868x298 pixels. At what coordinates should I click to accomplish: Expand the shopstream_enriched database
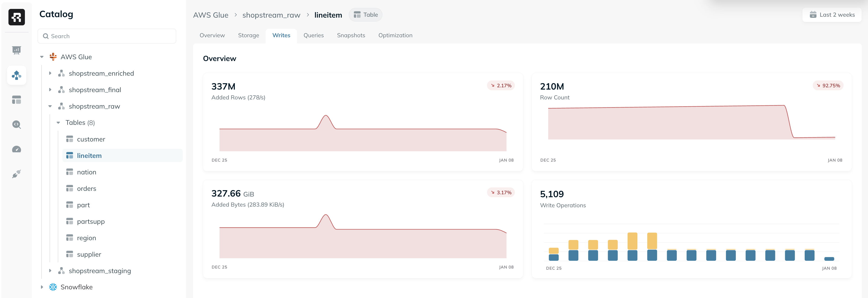click(x=50, y=73)
